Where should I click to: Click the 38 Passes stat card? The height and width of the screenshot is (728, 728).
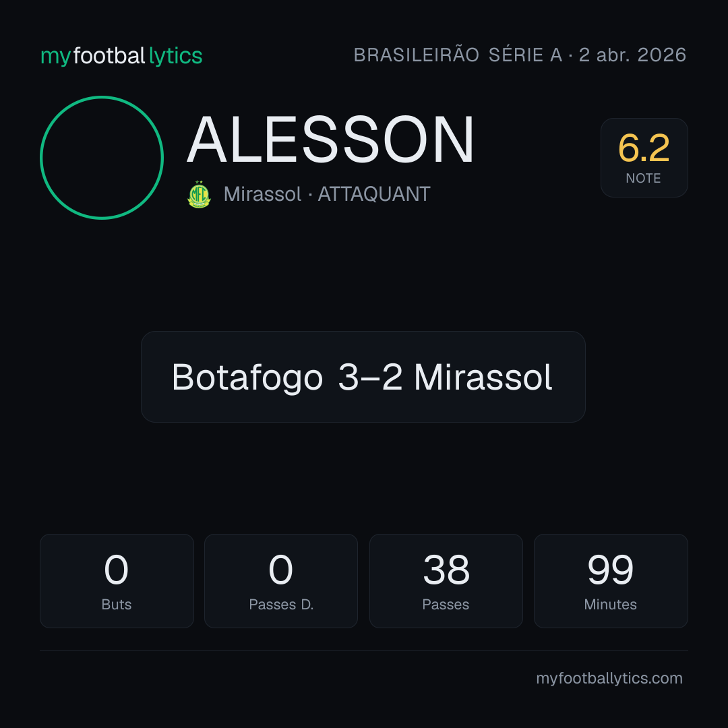tap(446, 581)
